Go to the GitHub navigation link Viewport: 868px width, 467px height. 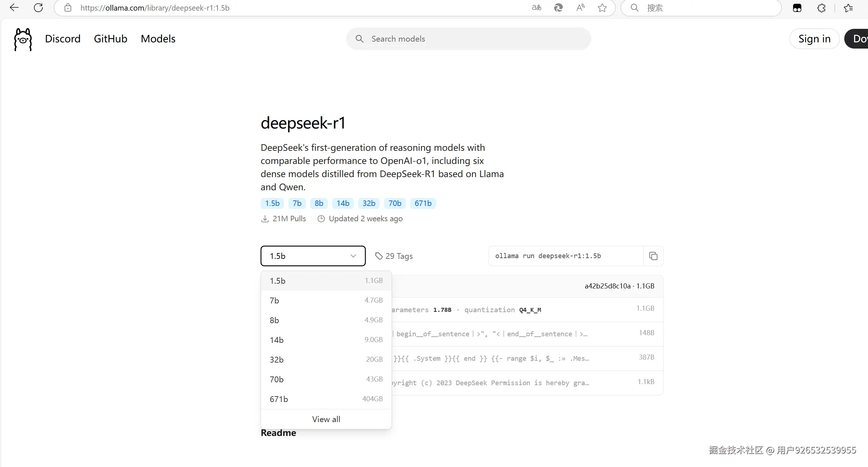[x=110, y=39]
